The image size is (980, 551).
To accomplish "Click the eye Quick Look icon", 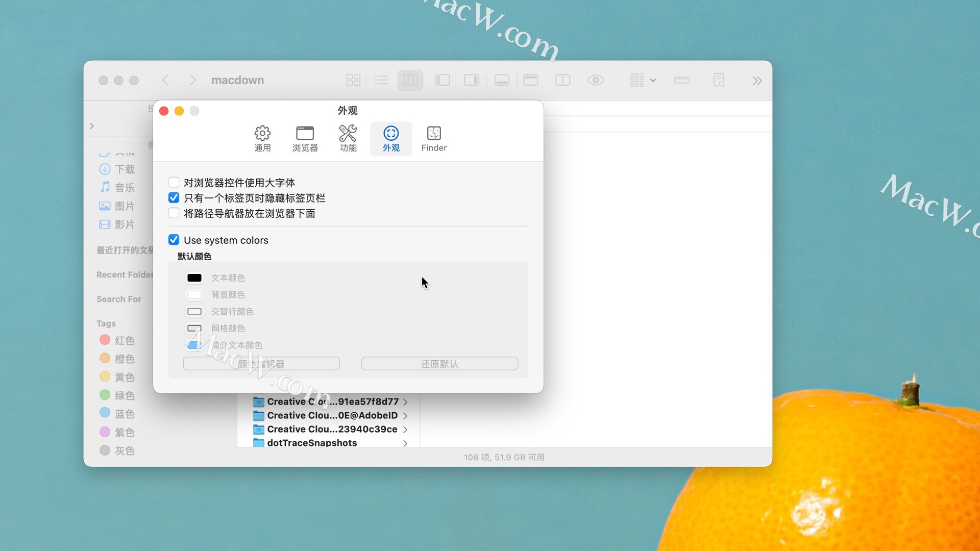I will pos(596,80).
